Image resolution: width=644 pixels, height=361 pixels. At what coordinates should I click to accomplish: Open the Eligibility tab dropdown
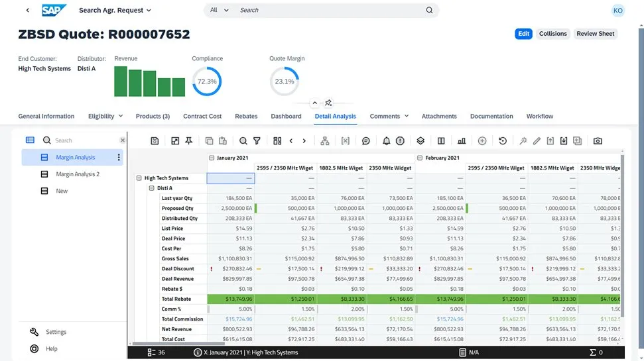coord(120,117)
